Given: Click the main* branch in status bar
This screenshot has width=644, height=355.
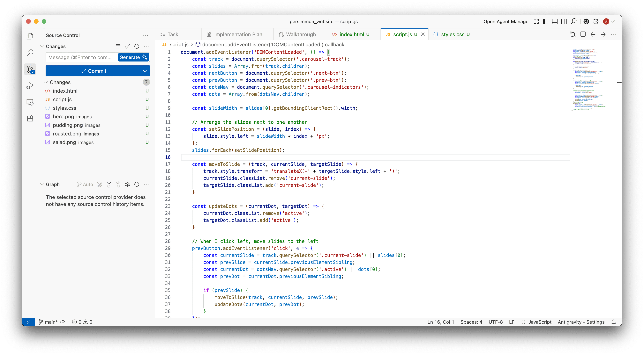Looking at the screenshot, I should click(x=48, y=322).
